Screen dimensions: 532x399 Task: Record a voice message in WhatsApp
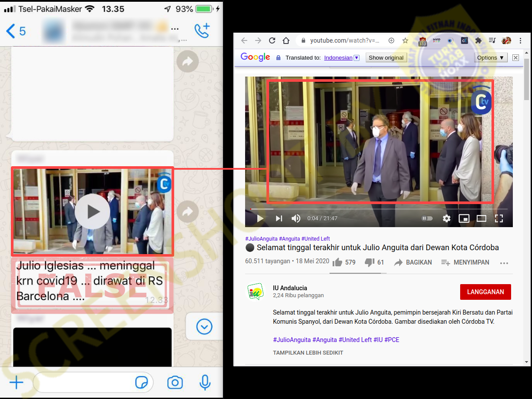click(x=205, y=382)
